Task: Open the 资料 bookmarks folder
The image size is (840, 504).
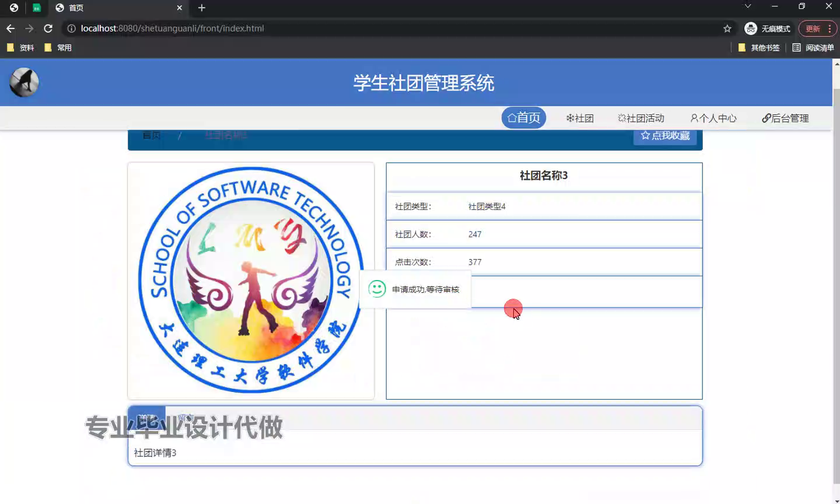Action: (20, 48)
